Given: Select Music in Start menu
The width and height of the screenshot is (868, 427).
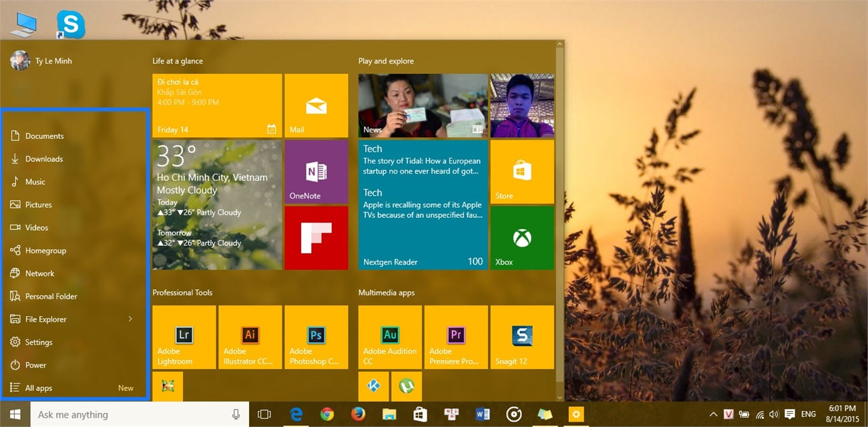Looking at the screenshot, I should [x=74, y=182].
